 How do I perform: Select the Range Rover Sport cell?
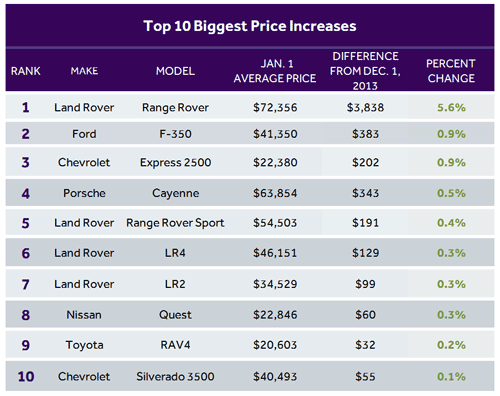[x=175, y=223]
